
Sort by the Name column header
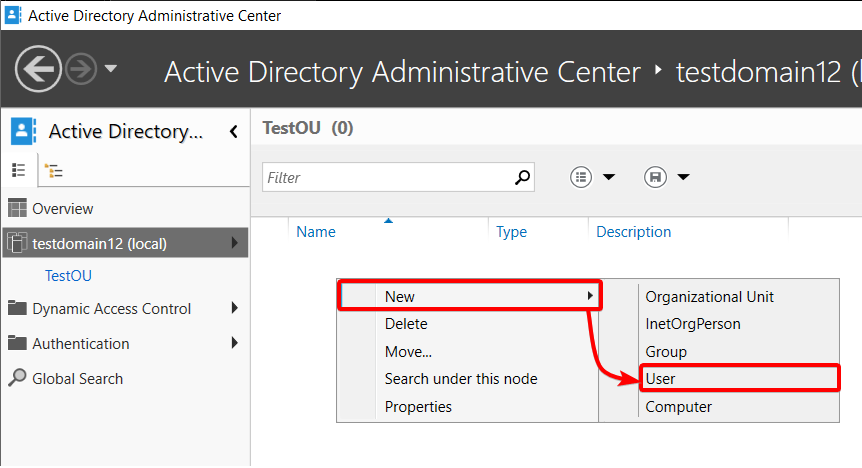pos(316,232)
